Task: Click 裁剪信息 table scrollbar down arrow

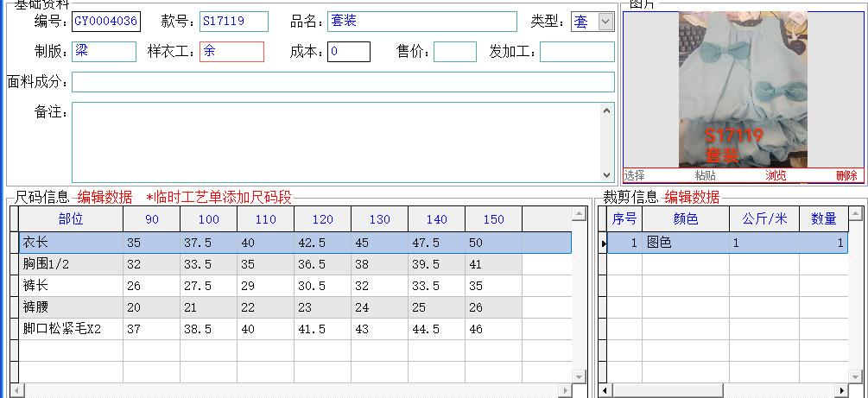Action: pos(855,376)
